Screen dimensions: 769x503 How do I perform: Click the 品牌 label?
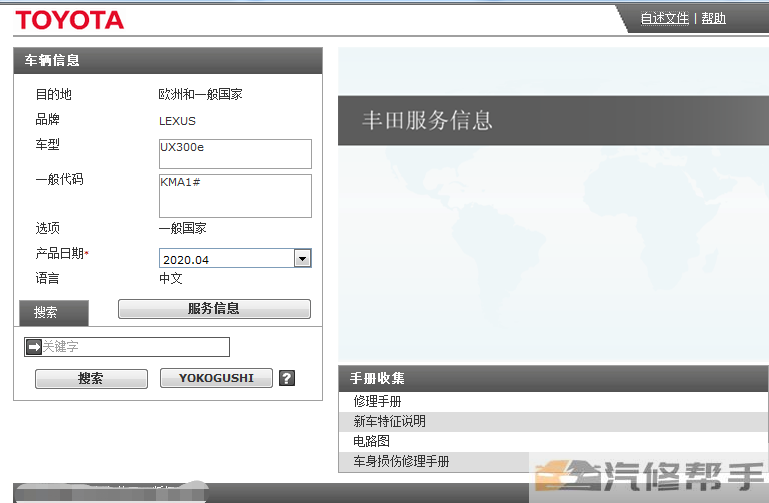[x=48, y=119]
